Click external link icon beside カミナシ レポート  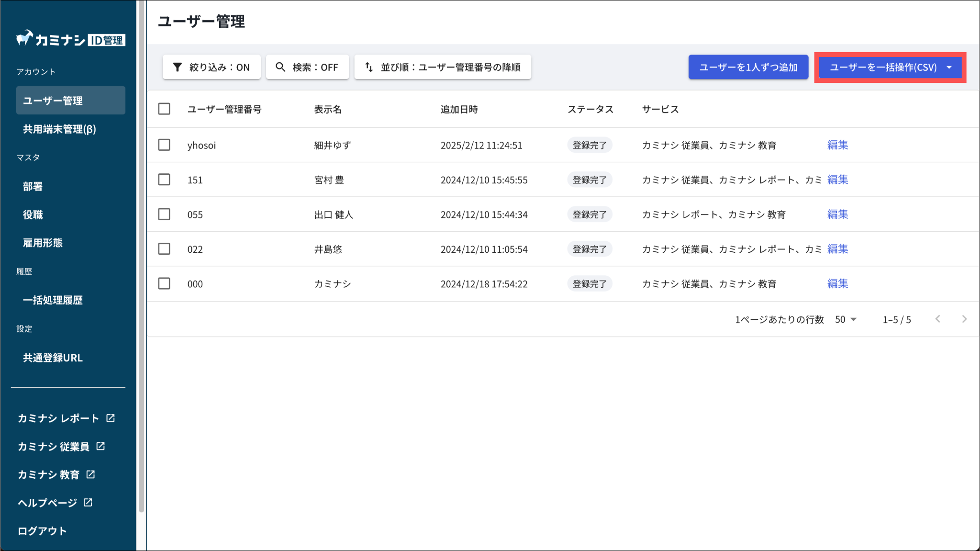point(111,418)
